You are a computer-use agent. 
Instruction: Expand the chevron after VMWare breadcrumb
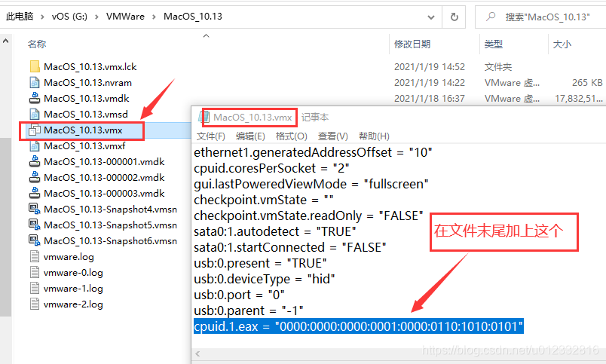[154, 17]
